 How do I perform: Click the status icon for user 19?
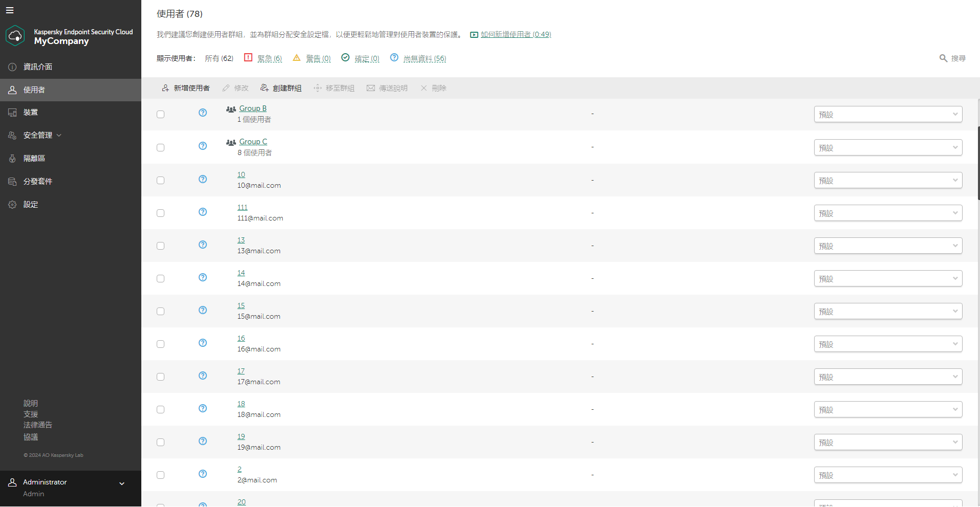point(203,441)
